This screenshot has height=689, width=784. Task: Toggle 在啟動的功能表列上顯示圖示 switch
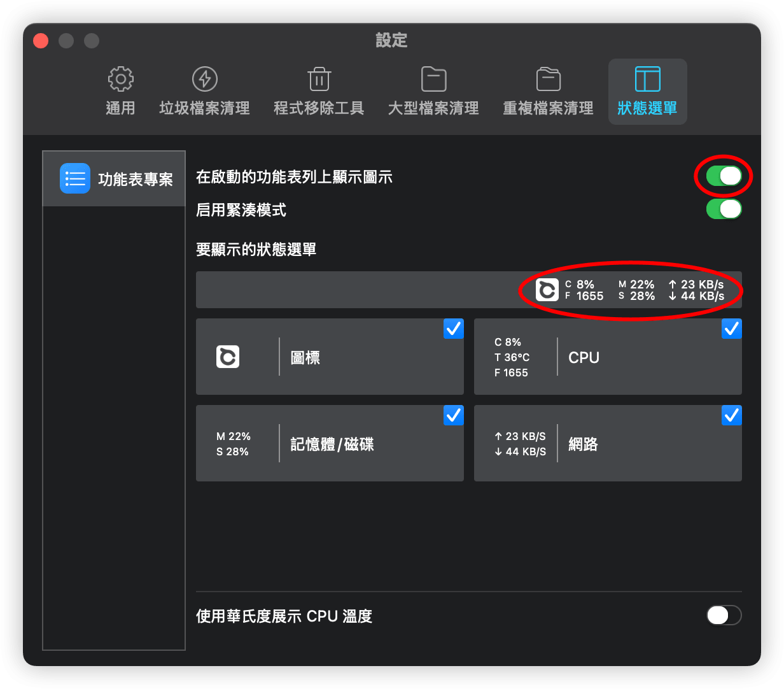click(724, 176)
